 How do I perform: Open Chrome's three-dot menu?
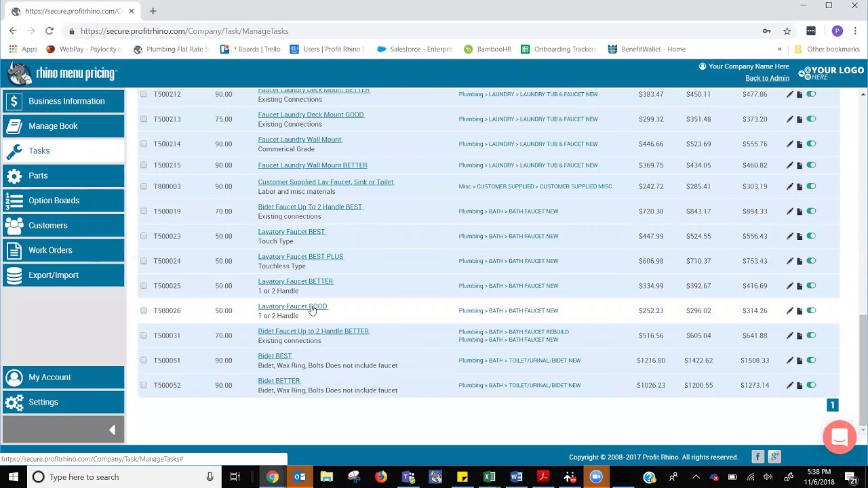click(x=856, y=31)
